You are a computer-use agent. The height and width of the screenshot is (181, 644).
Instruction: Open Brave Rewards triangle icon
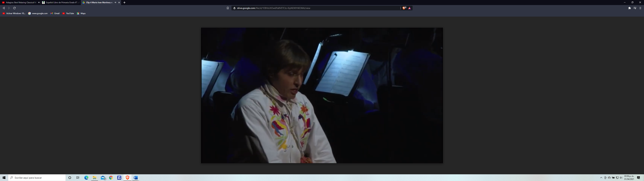coord(410,8)
